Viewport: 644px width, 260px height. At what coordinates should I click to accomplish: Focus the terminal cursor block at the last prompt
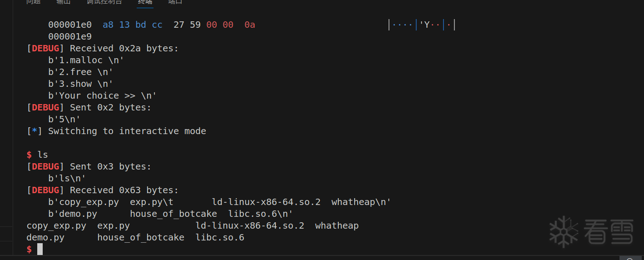[40, 249]
